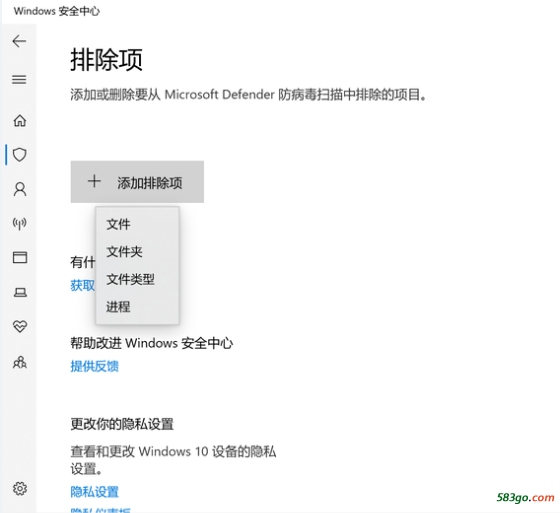
Task: Select Virus & threat protection shield icon
Action: (20, 155)
